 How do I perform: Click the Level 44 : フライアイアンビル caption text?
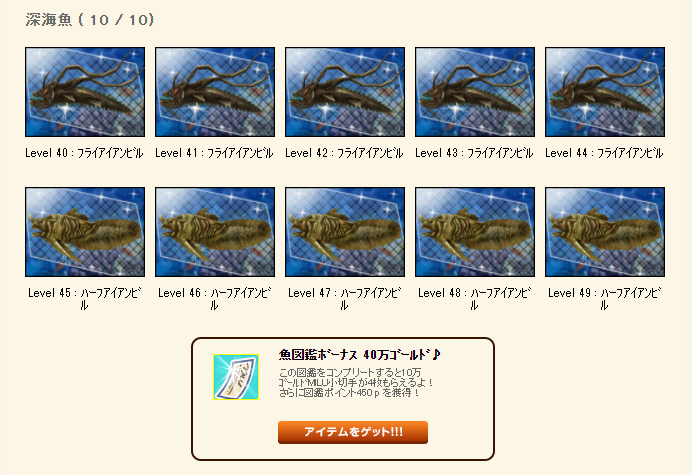pos(604,153)
